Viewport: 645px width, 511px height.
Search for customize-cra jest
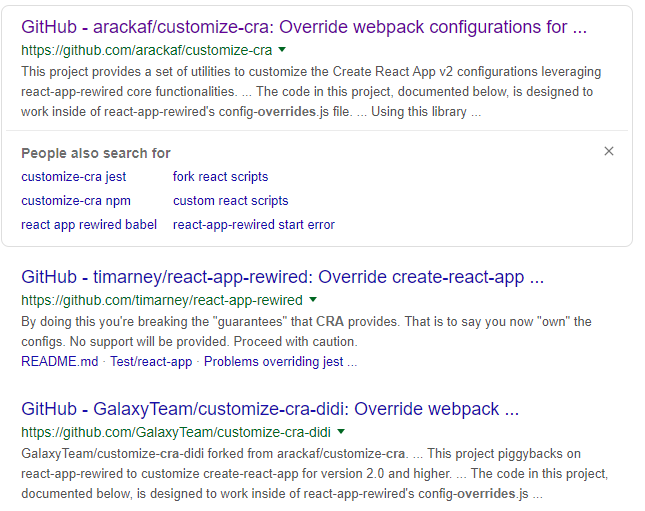tap(74, 177)
